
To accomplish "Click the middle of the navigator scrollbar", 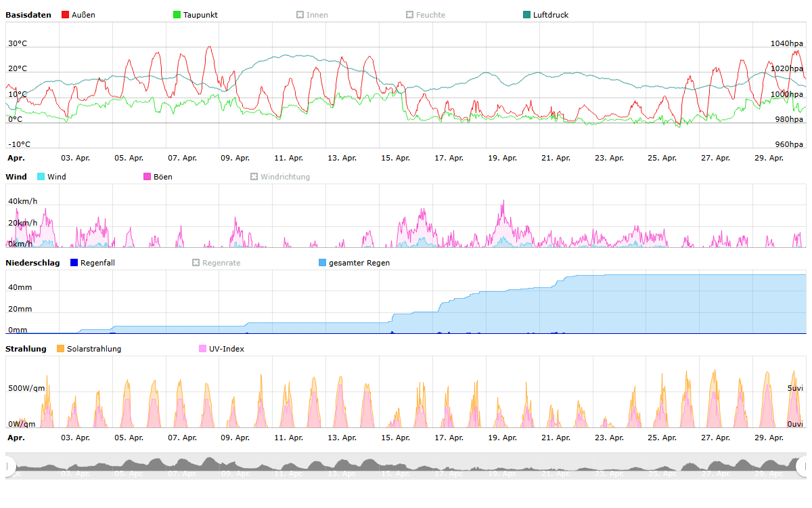I will click(406, 466).
